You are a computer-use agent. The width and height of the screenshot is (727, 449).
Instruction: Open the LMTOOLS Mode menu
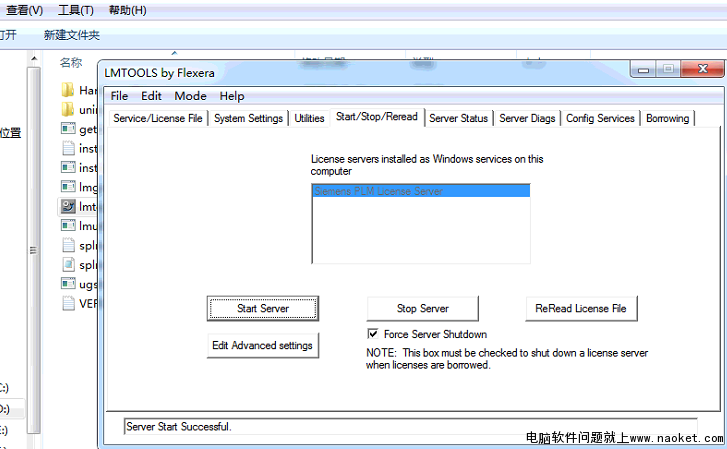pos(190,96)
